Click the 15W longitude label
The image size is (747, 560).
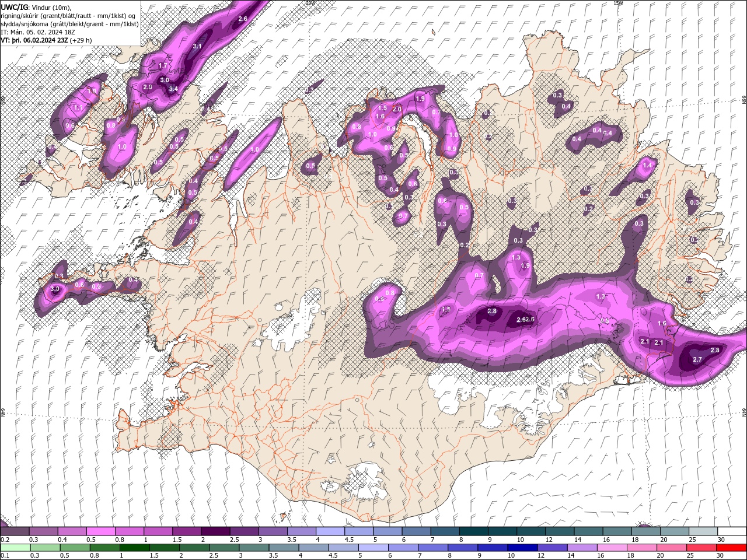tap(618, 3)
